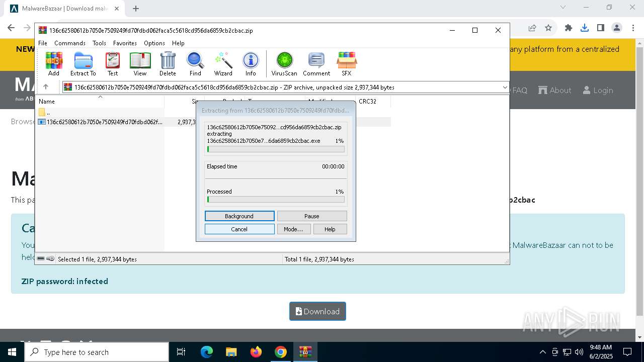Go up one folder level arrow
Viewport: 644px width, 362px height.
coord(46,87)
